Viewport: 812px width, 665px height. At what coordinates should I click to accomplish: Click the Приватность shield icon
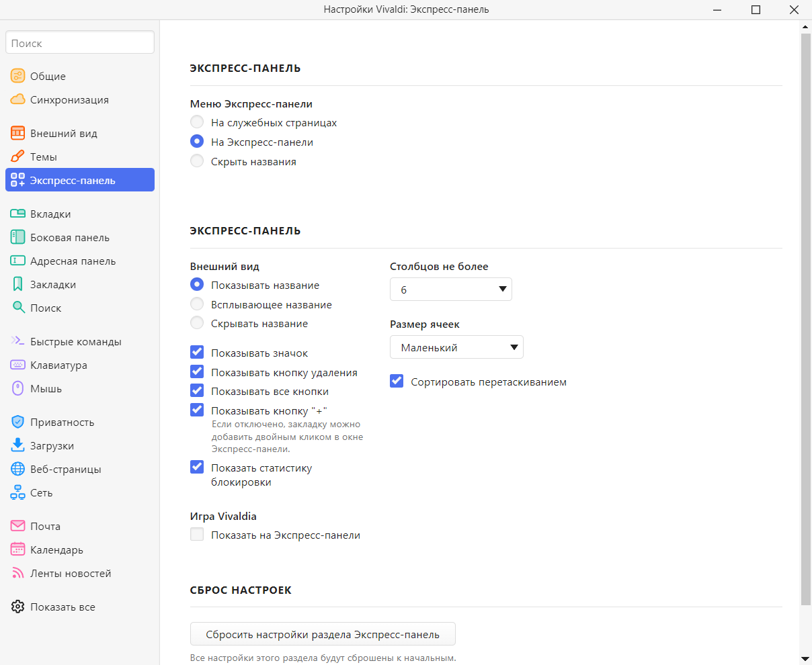click(17, 422)
